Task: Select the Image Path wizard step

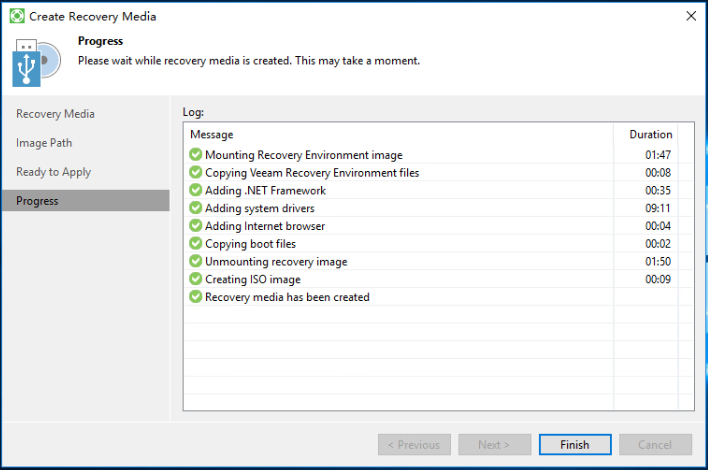Action: (44, 143)
